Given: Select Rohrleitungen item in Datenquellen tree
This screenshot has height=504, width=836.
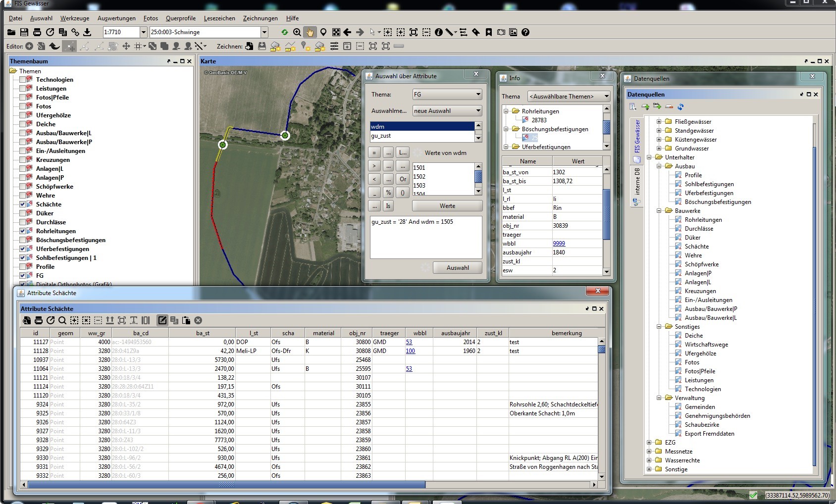Looking at the screenshot, I should (x=703, y=220).
